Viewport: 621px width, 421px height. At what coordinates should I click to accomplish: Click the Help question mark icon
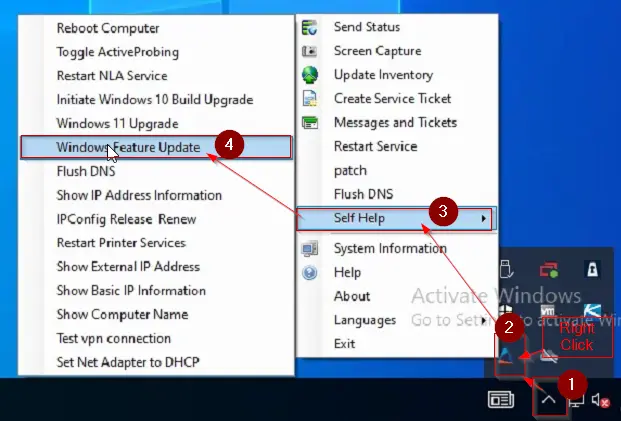tap(309, 272)
